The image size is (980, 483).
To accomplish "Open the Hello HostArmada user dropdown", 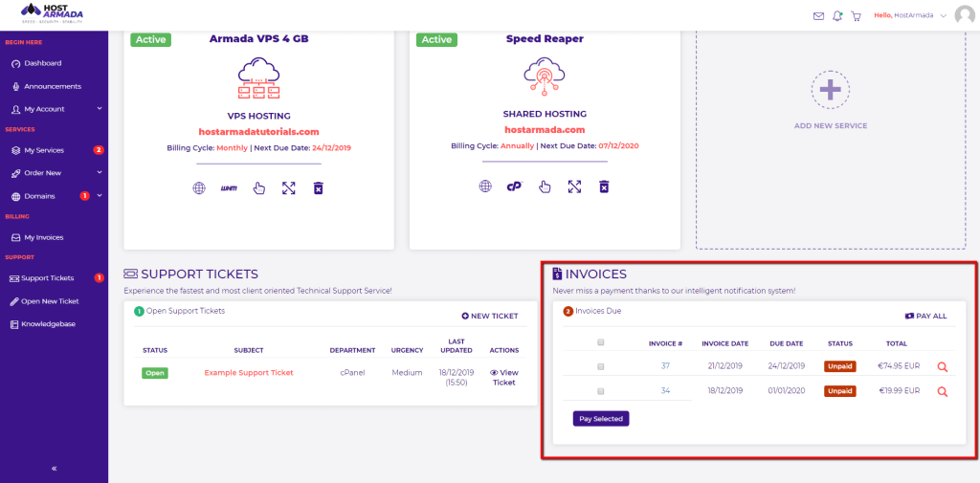I will [x=910, y=15].
